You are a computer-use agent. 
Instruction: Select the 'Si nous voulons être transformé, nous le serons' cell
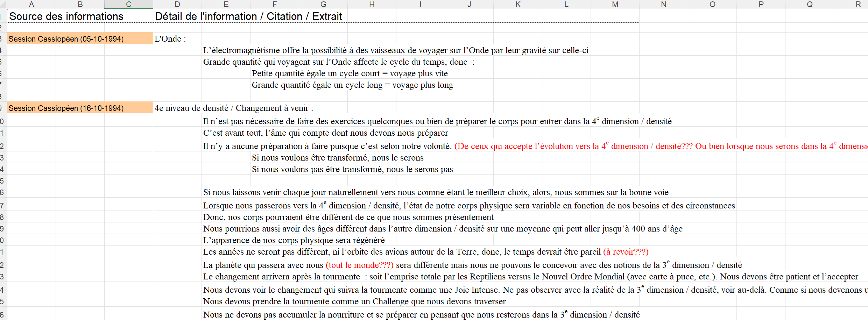click(x=337, y=158)
